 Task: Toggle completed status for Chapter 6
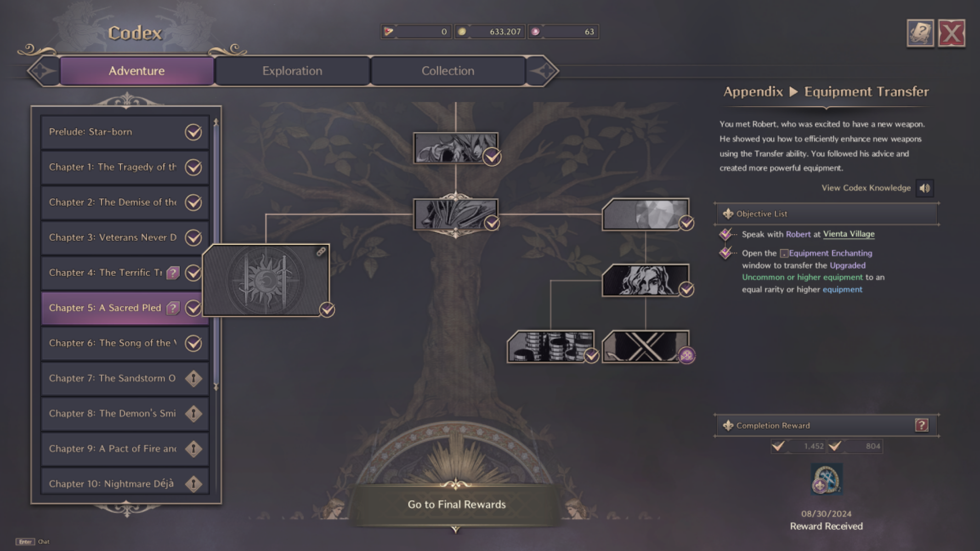pyautogui.click(x=194, y=343)
